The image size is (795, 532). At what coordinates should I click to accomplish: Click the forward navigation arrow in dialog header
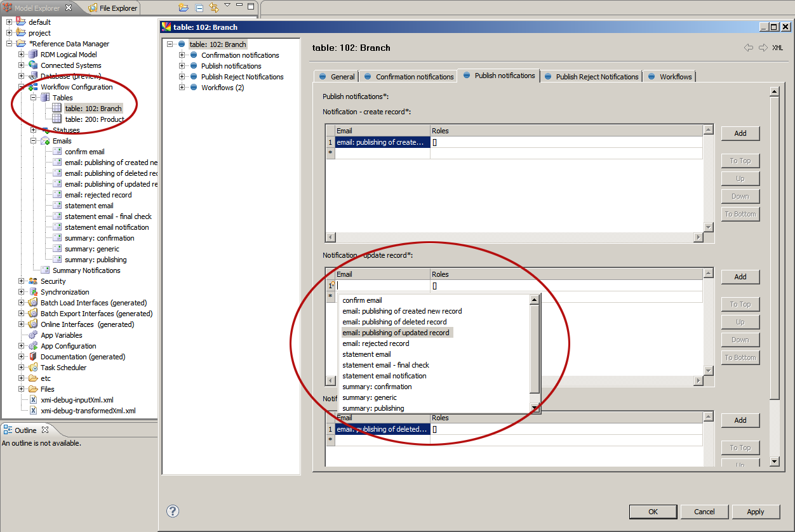click(x=762, y=47)
